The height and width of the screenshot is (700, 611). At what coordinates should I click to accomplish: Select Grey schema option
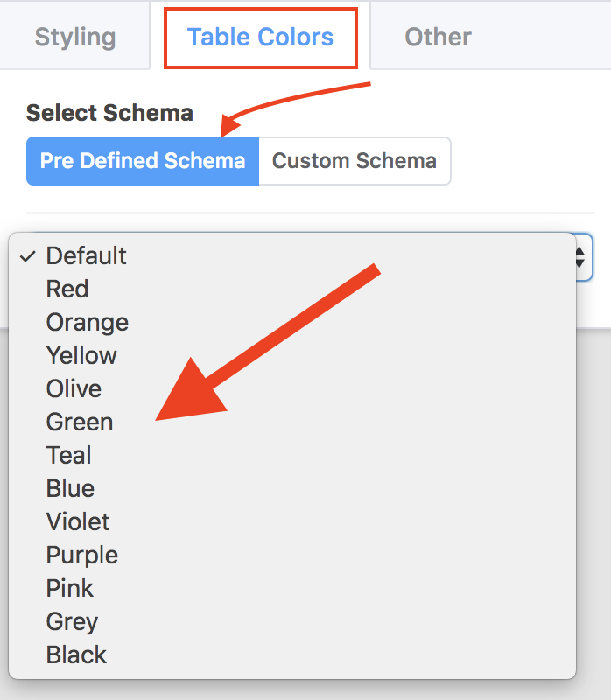[72, 621]
